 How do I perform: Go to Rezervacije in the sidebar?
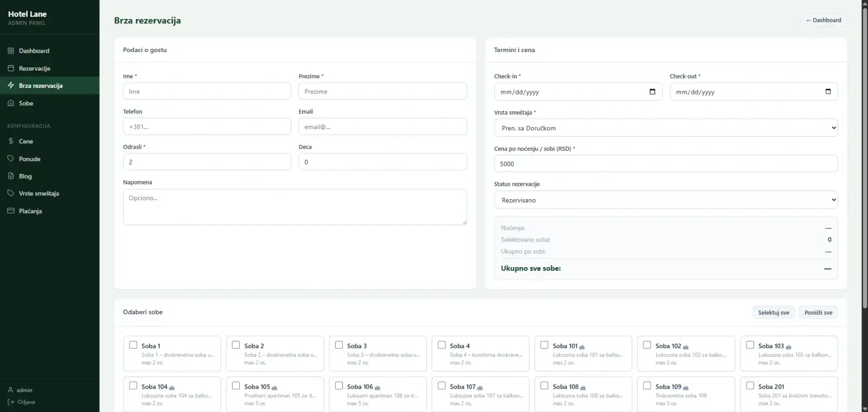(x=49, y=68)
